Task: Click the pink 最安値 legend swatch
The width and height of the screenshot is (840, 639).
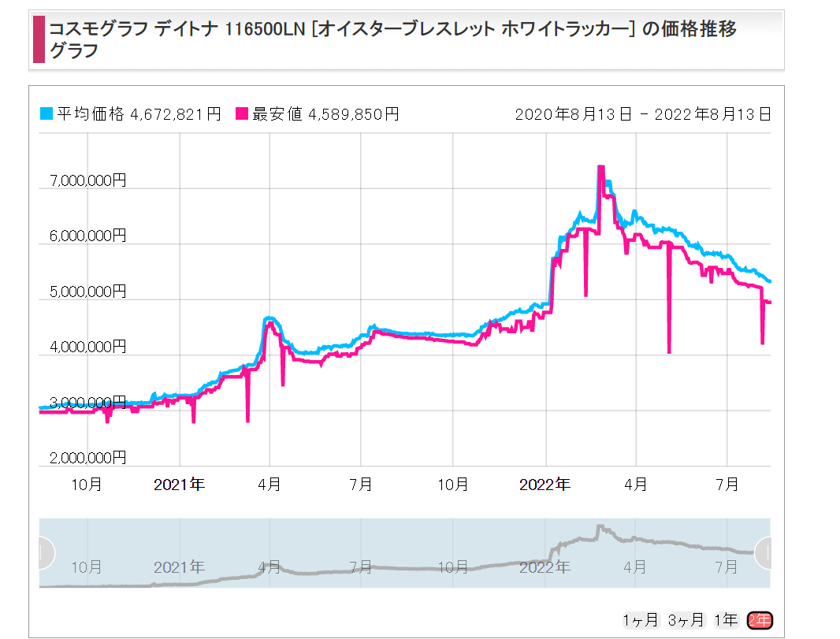Action: pos(242,113)
